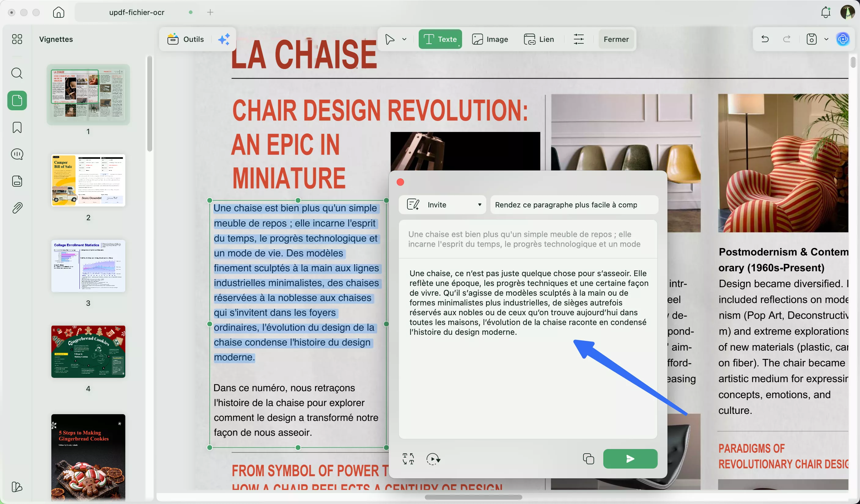
Task: Open the annotations chat panel
Action: (x=17, y=154)
